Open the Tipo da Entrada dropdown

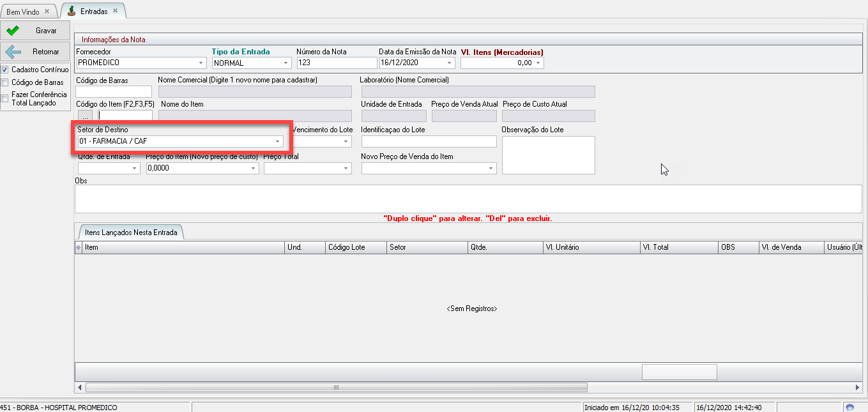(286, 63)
